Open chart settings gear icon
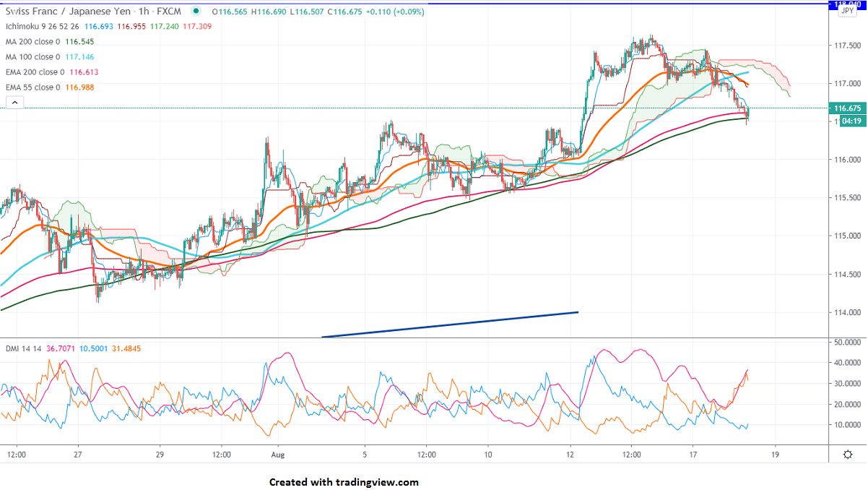This screenshot has height=490, width=868. [848, 455]
